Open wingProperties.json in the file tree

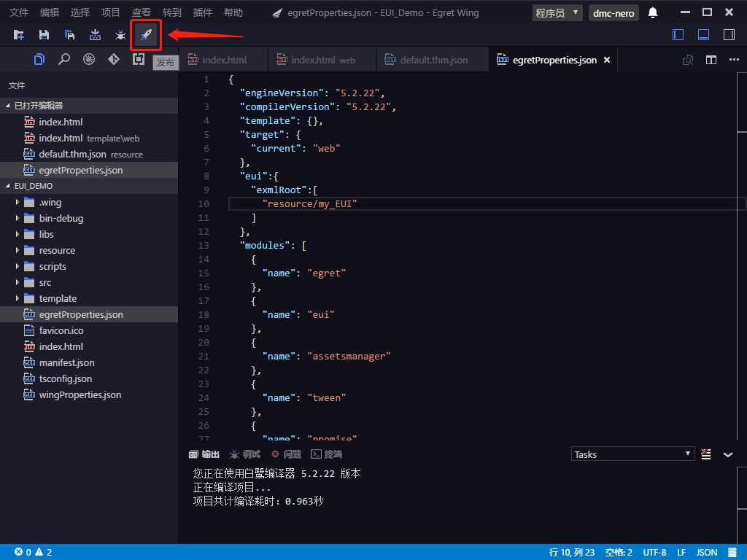coord(89,394)
